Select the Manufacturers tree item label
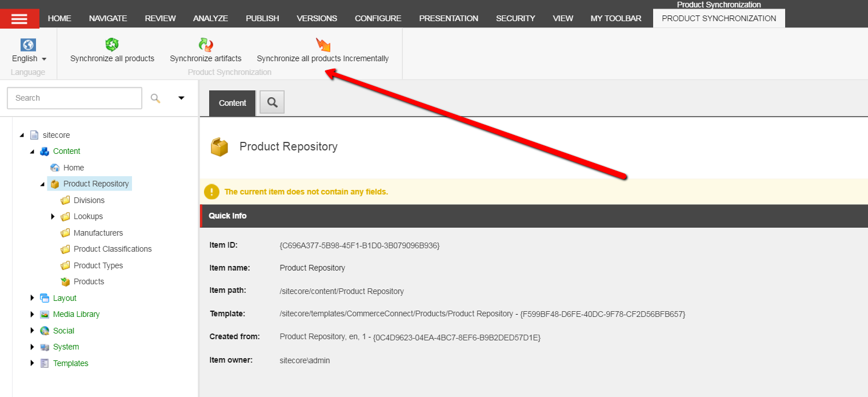 (98, 233)
